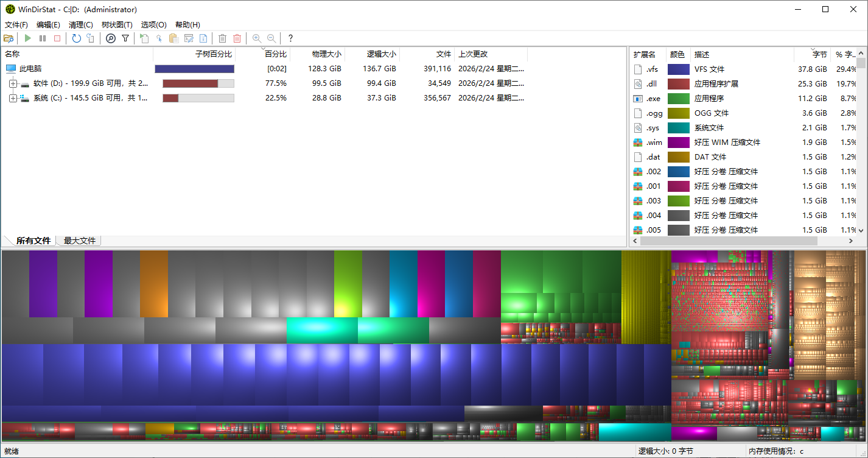Open the 选项(O) menu

pos(153,24)
